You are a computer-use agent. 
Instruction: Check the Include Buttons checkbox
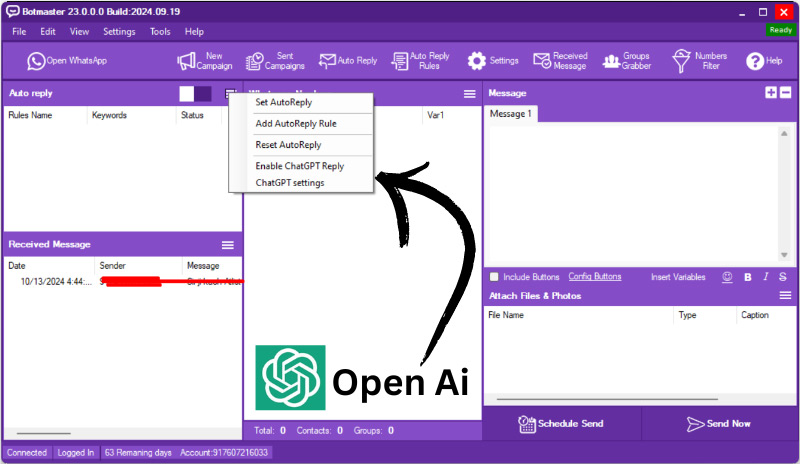tap(494, 277)
